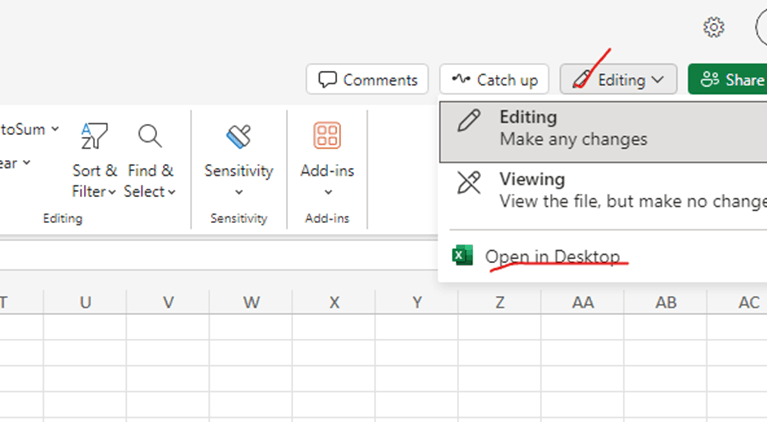The height and width of the screenshot is (422, 767).
Task: Click the activity pulse icon in Catch up
Action: (x=461, y=79)
